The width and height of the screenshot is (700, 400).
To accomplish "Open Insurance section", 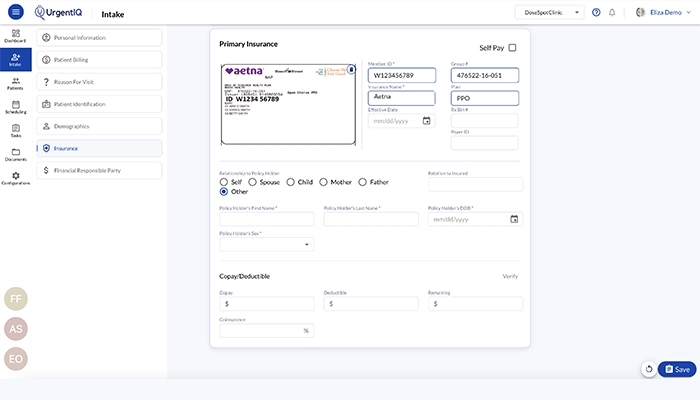I will tap(99, 148).
